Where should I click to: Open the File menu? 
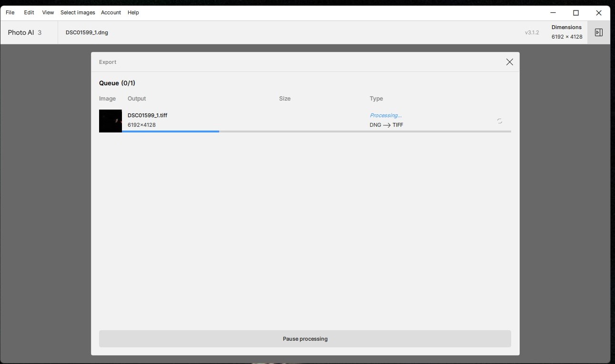point(10,12)
